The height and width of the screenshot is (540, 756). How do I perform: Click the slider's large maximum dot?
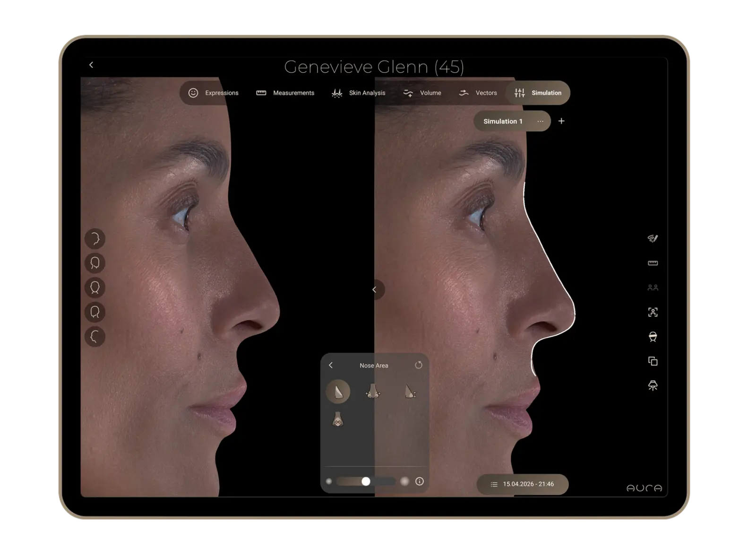click(404, 481)
